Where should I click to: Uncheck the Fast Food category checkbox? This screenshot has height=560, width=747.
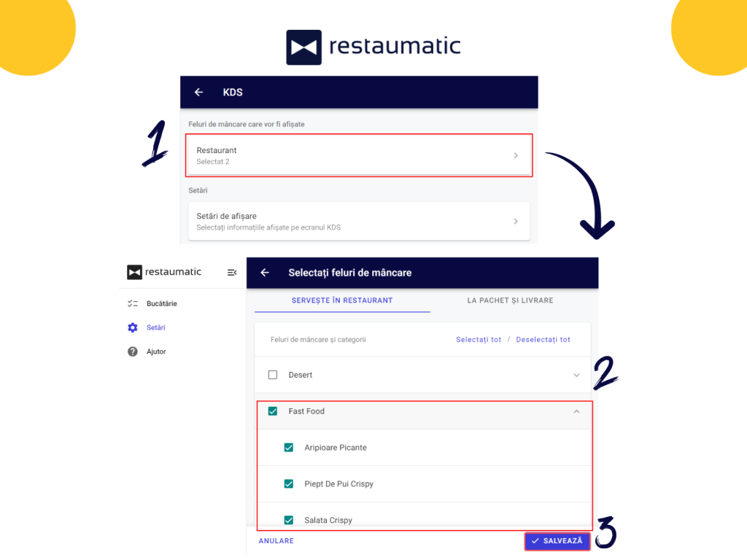click(273, 411)
